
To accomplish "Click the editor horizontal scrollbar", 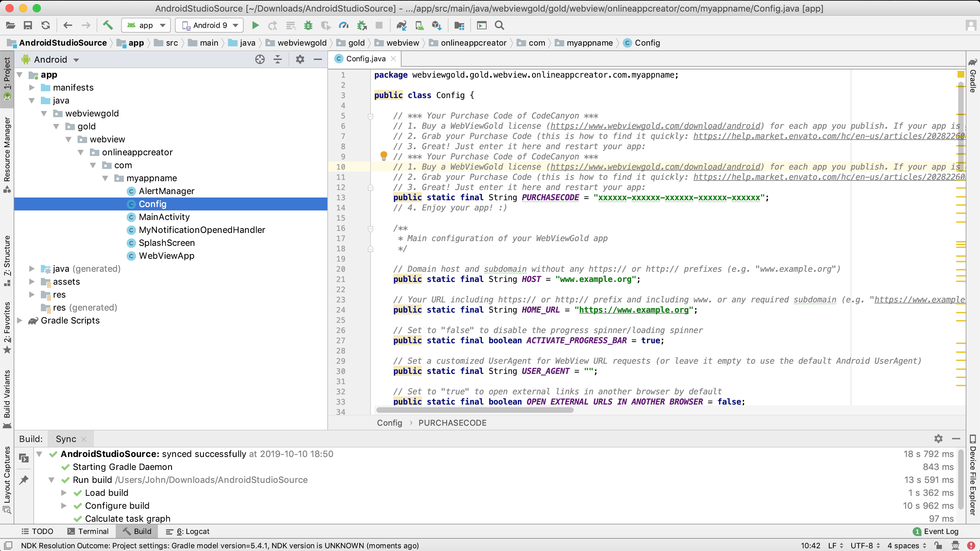I will [x=474, y=410].
